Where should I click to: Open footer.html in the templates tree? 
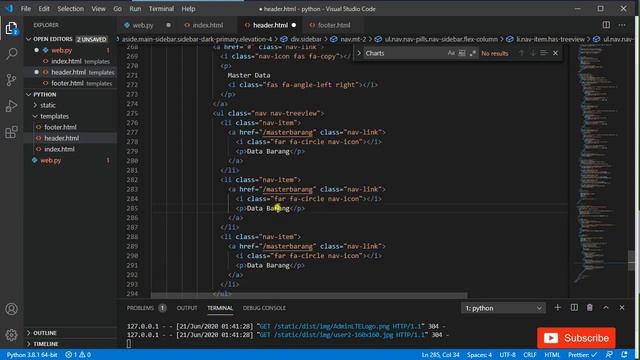(x=60, y=127)
